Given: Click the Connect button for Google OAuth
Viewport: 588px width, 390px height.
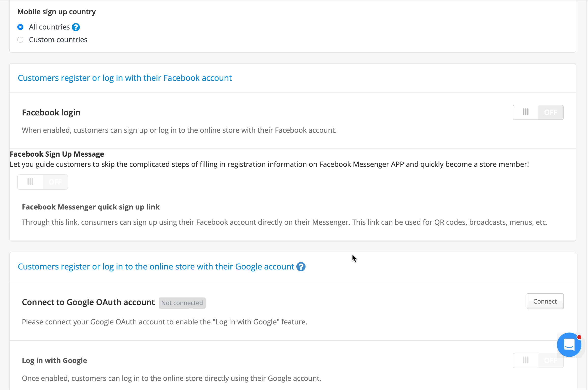Looking at the screenshot, I should (545, 301).
